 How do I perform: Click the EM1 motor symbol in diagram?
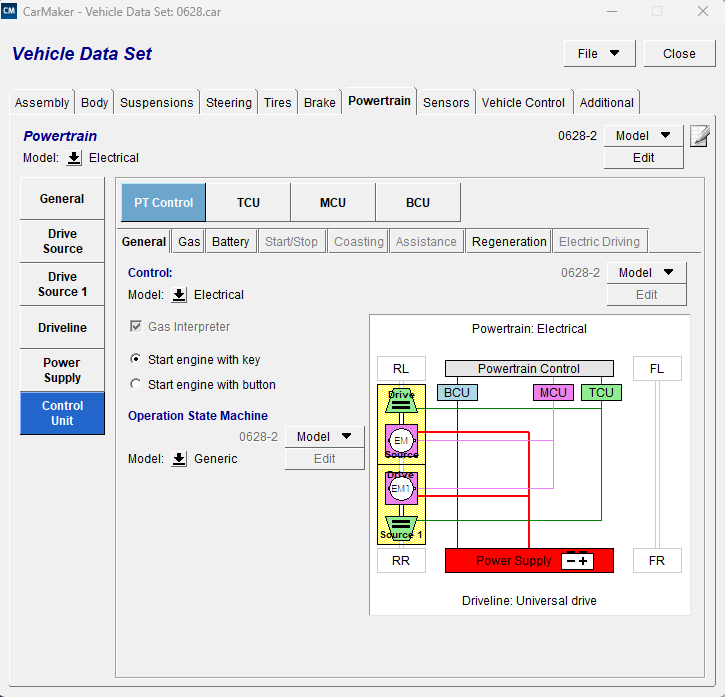[x=401, y=488]
